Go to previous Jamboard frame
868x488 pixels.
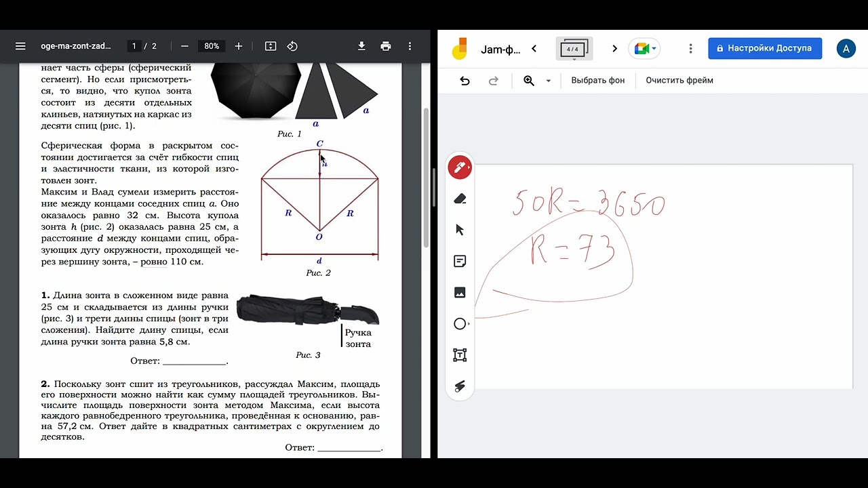(x=534, y=49)
